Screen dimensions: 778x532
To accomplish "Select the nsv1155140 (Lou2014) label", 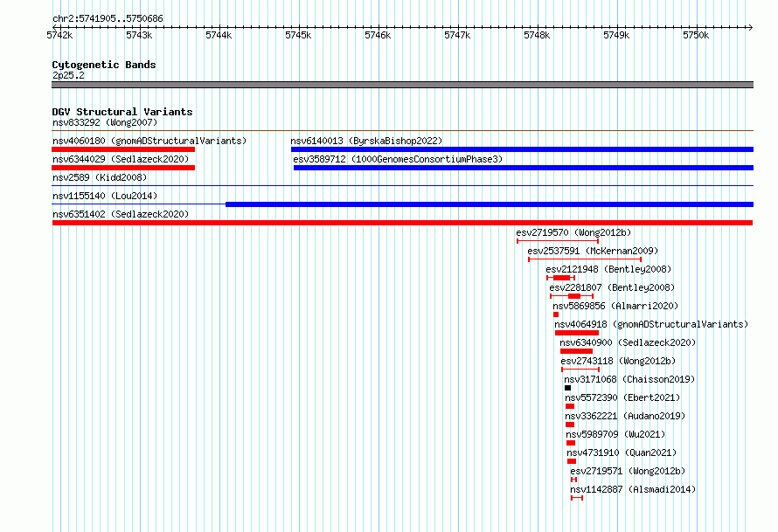I will coord(105,196).
